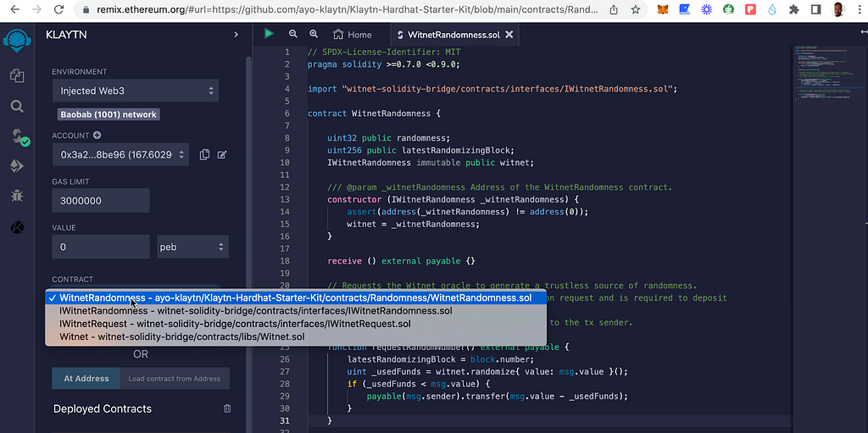Click the sign message edit icon
The image size is (868, 433).
pos(222,155)
